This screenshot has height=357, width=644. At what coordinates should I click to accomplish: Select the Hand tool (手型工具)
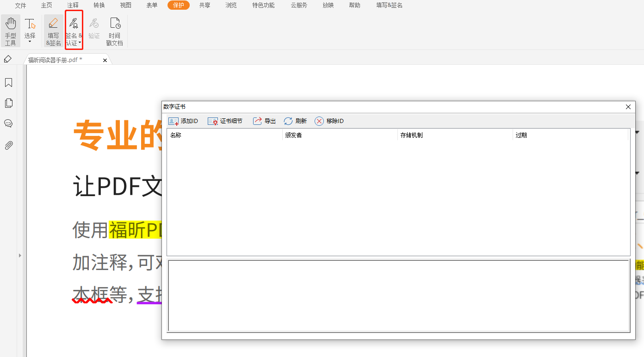tap(10, 31)
